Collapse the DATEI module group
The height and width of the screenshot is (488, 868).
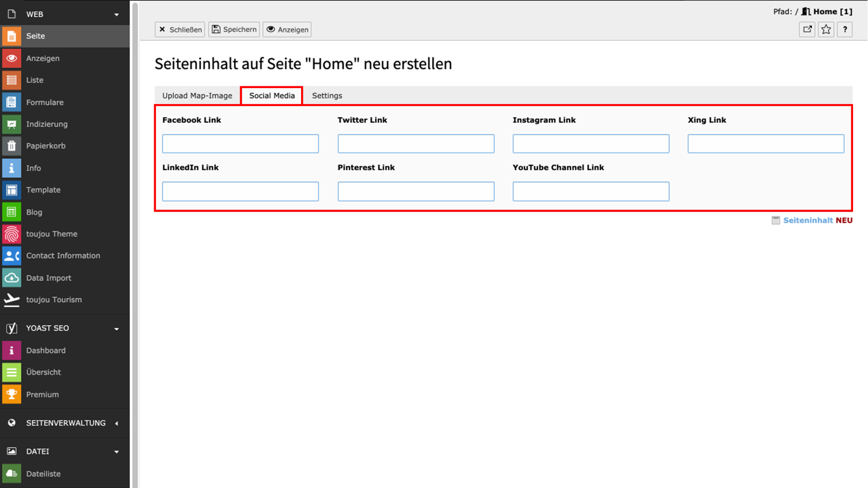(x=116, y=452)
